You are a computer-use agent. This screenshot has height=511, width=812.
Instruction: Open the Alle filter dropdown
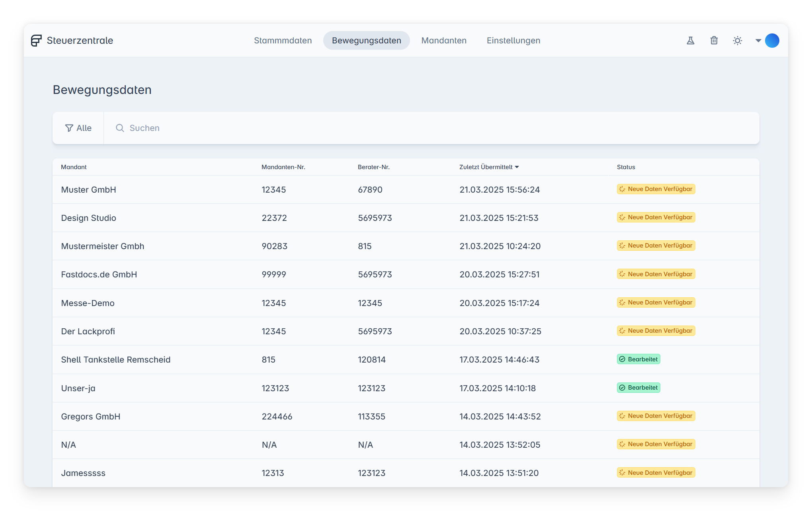click(78, 128)
